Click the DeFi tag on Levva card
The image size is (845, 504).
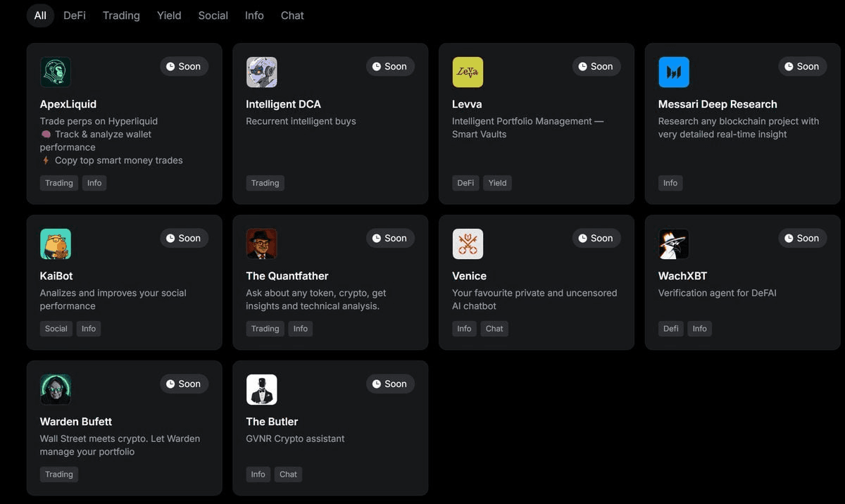pyautogui.click(x=465, y=183)
